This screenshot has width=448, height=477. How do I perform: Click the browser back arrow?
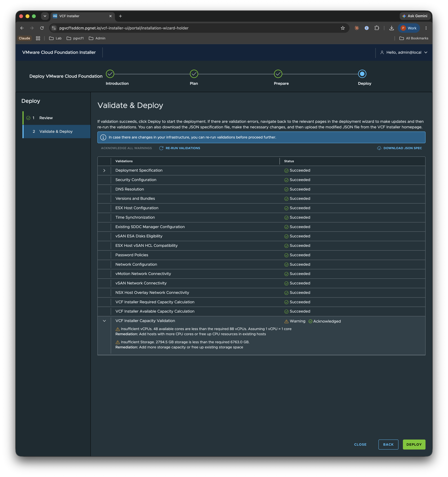point(22,28)
